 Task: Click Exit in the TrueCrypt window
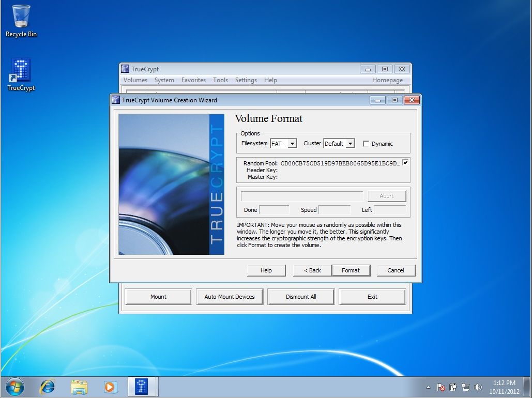(x=372, y=297)
